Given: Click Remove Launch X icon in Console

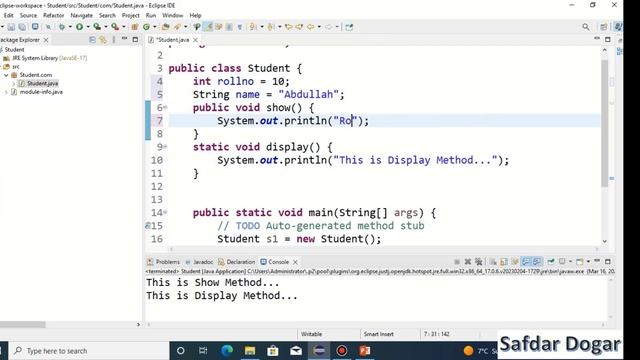Looking at the screenshot, I should (x=468, y=262).
